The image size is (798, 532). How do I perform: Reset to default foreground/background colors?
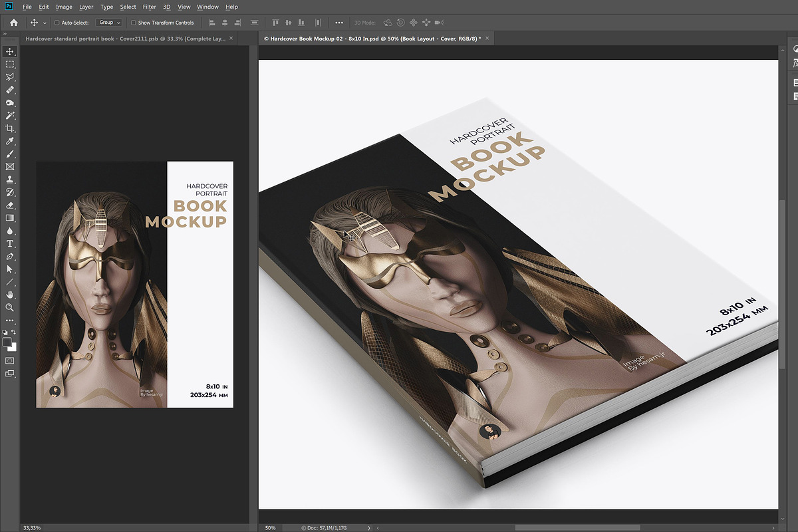[5, 331]
